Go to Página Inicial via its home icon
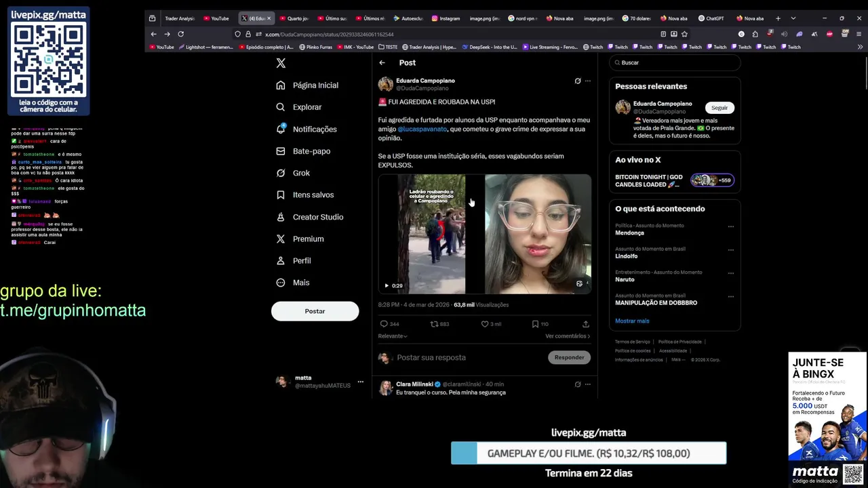 281,85
